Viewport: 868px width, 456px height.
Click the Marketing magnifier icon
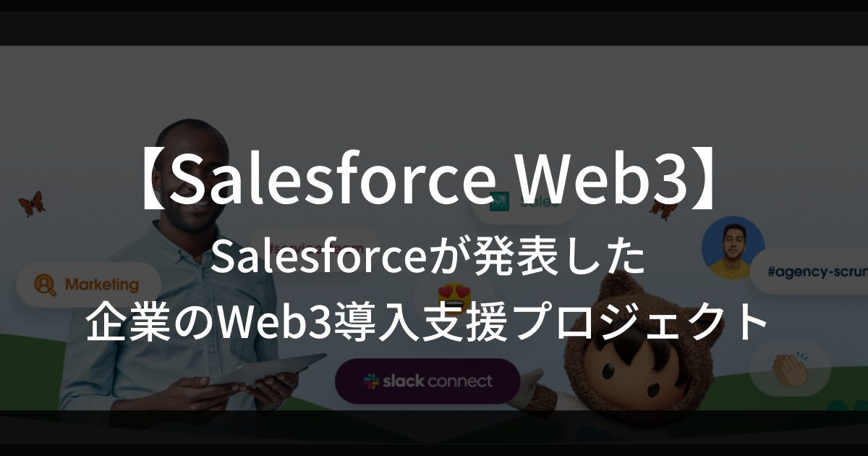point(45,284)
